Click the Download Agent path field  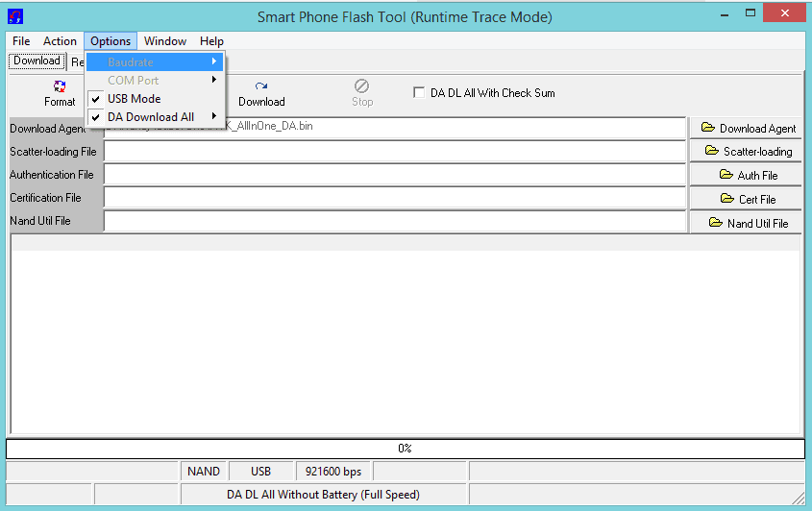tap(395, 128)
